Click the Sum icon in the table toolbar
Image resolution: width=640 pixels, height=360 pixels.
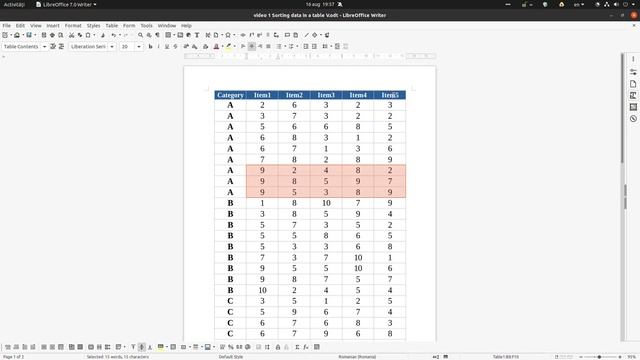click(297, 347)
